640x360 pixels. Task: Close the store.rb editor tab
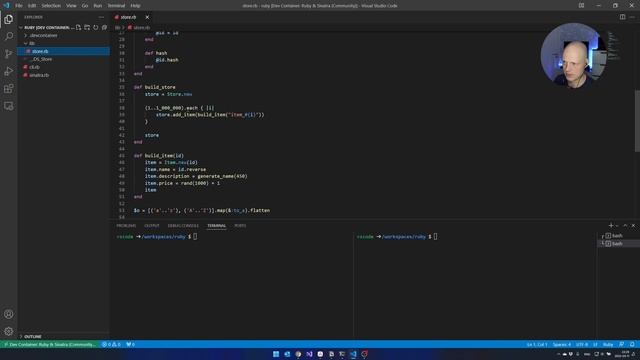point(147,17)
